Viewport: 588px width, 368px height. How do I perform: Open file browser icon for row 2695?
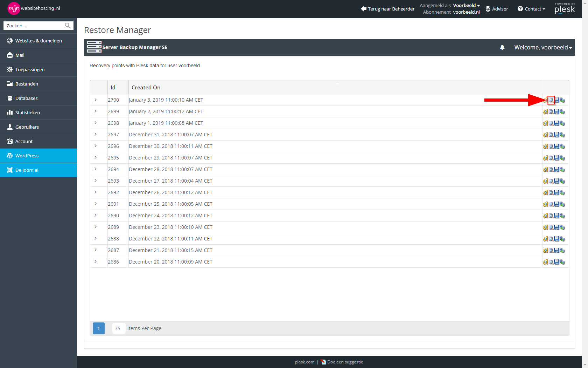coord(545,158)
